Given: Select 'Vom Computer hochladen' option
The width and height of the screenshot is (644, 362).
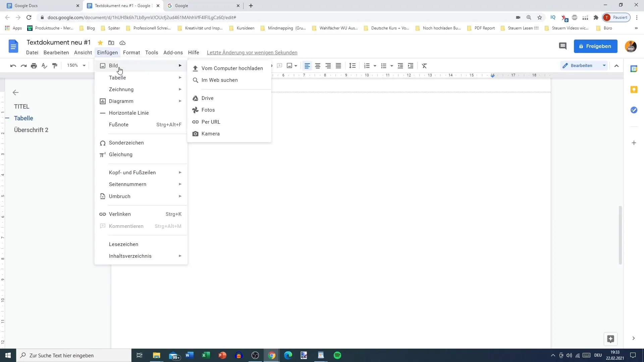Looking at the screenshot, I should (232, 68).
